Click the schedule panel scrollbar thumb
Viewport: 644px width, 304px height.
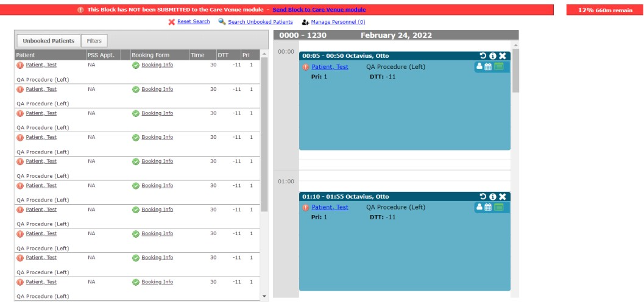[x=515, y=70]
